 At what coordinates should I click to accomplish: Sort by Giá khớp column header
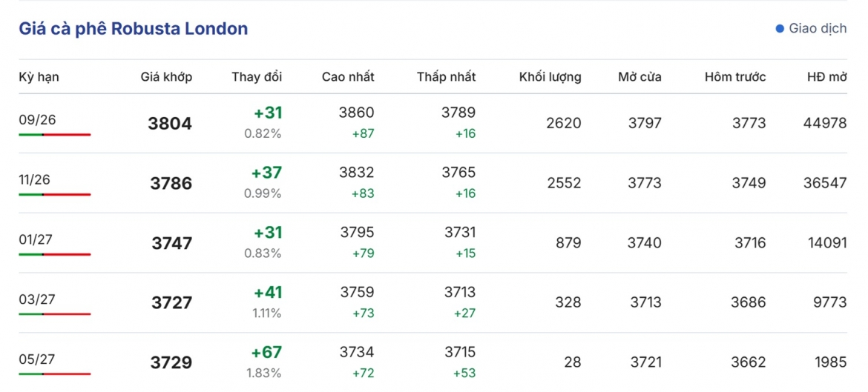click(x=166, y=77)
